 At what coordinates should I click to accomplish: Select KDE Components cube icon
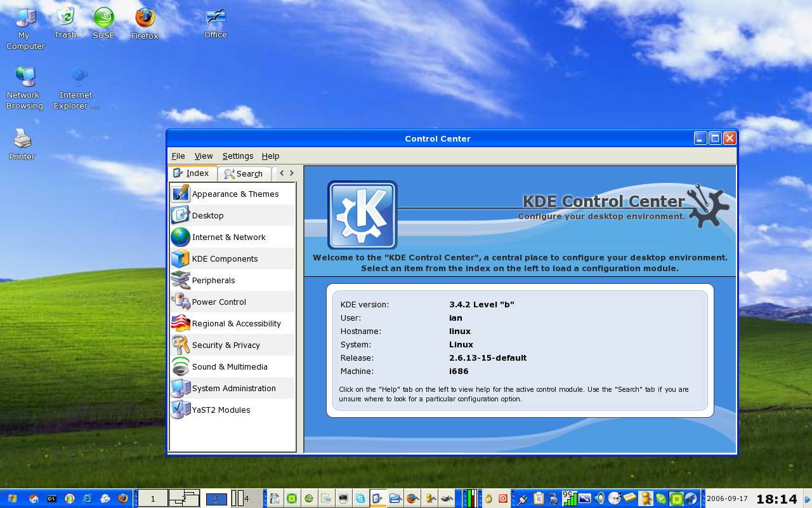click(180, 258)
